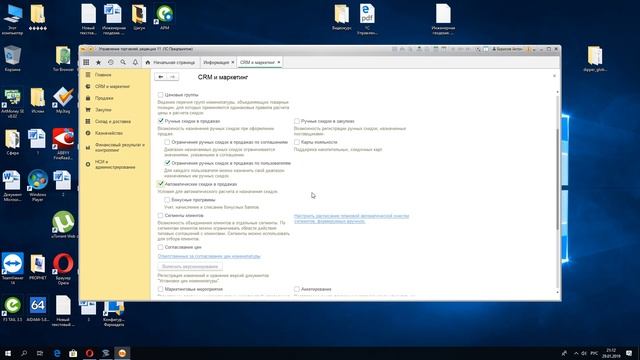This screenshot has height=360, width=640.
Task: Show hidden system tray icons
Action: tap(576, 353)
